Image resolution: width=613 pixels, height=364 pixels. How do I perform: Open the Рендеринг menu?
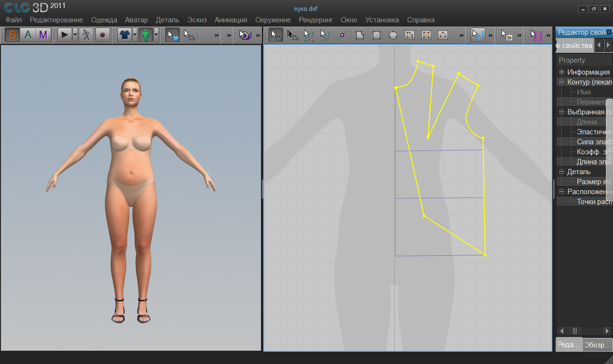pos(316,20)
